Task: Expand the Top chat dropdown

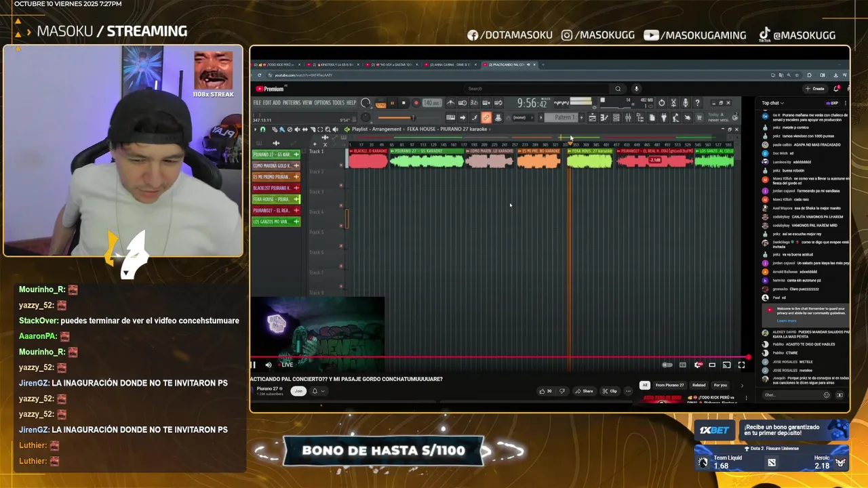Action: pyautogui.click(x=773, y=103)
